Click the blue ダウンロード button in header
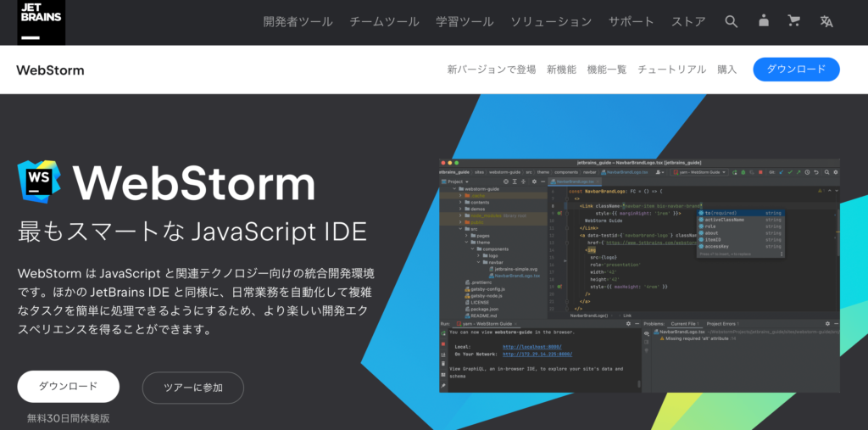Image resolution: width=868 pixels, height=430 pixels. (796, 70)
